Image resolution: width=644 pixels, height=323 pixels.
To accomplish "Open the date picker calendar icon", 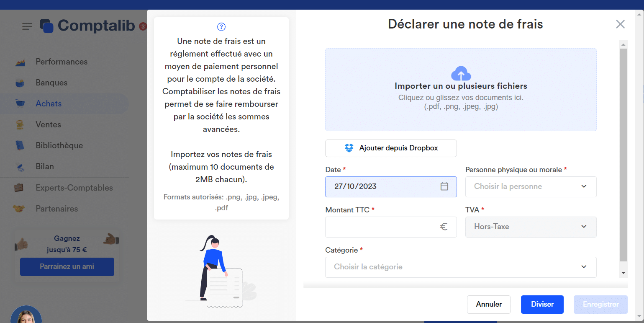I will [x=444, y=187].
